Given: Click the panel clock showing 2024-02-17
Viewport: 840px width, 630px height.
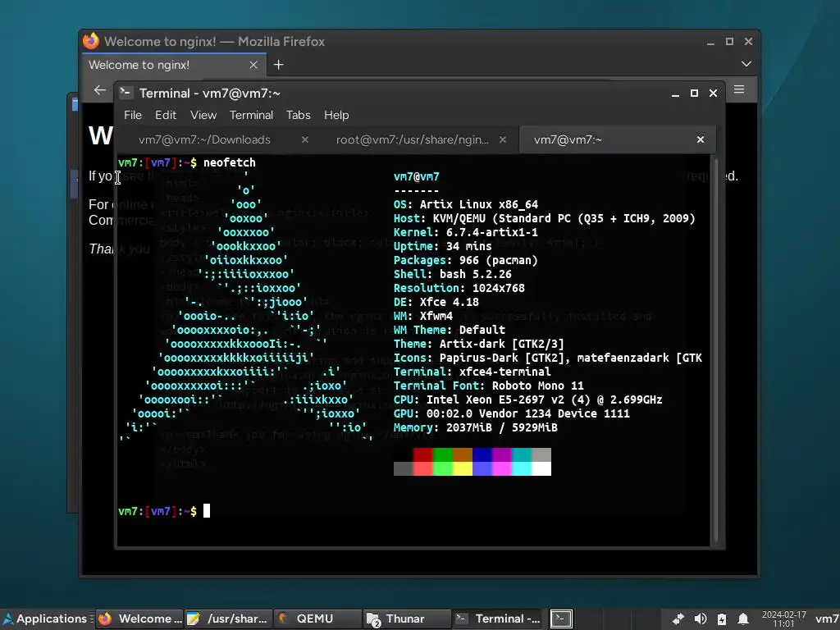Looking at the screenshot, I should [x=783, y=619].
